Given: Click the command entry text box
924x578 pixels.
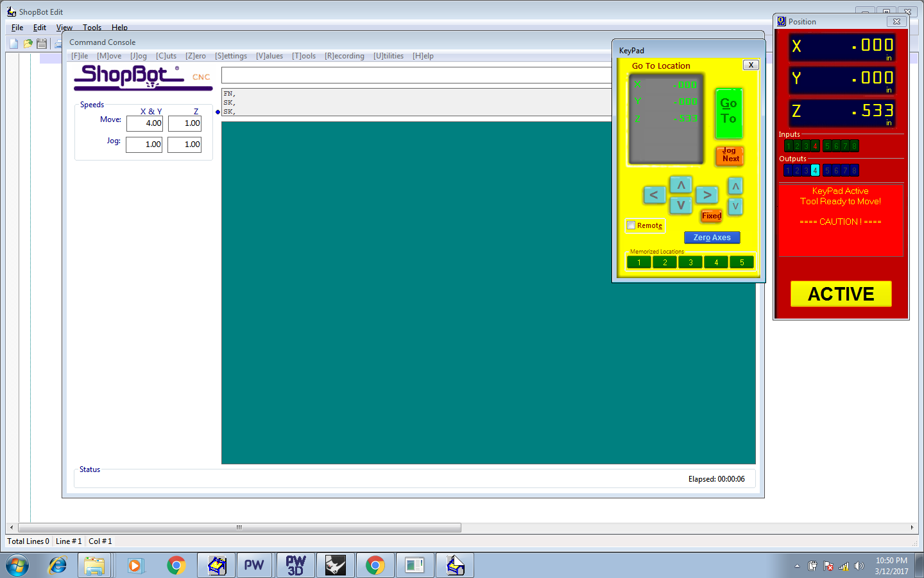Looking at the screenshot, I should point(417,75).
